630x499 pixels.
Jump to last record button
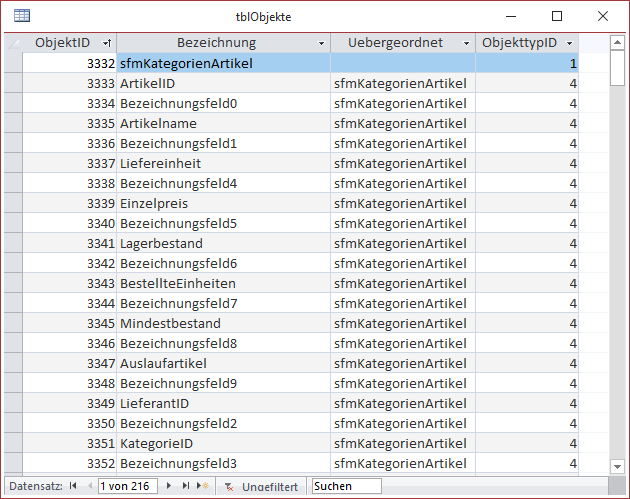click(186, 486)
